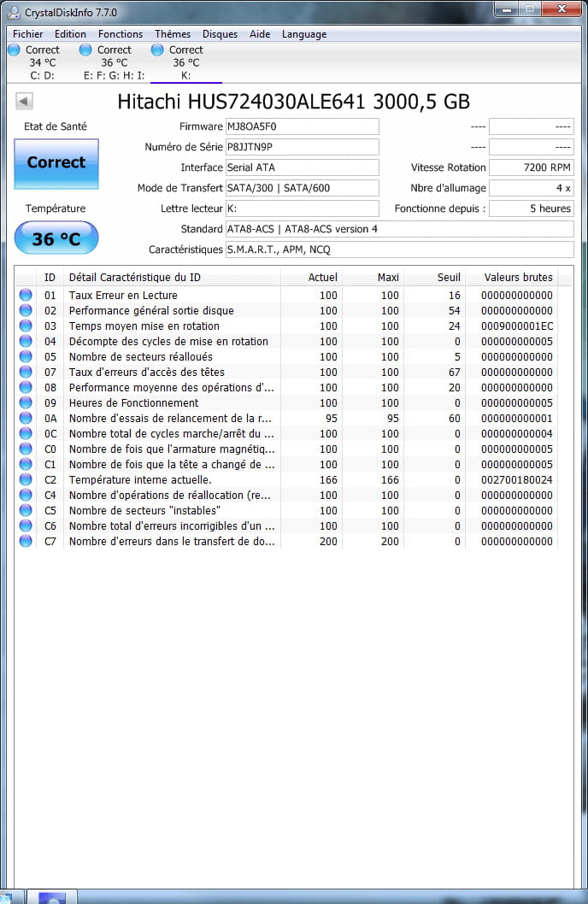This screenshot has width=588, height=904.
Task: Click status orb of attribute 01 Taux Erreur en Lecture
Action: tap(26, 295)
